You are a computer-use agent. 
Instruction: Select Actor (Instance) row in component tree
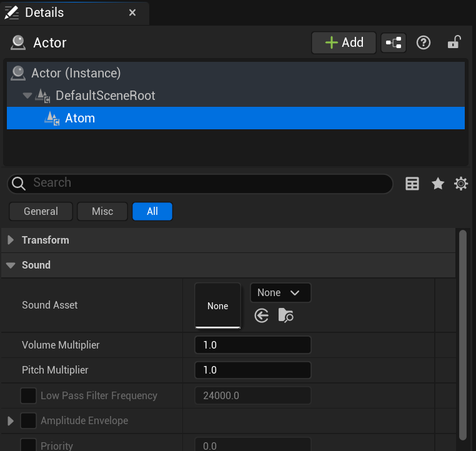pyautogui.click(x=236, y=73)
